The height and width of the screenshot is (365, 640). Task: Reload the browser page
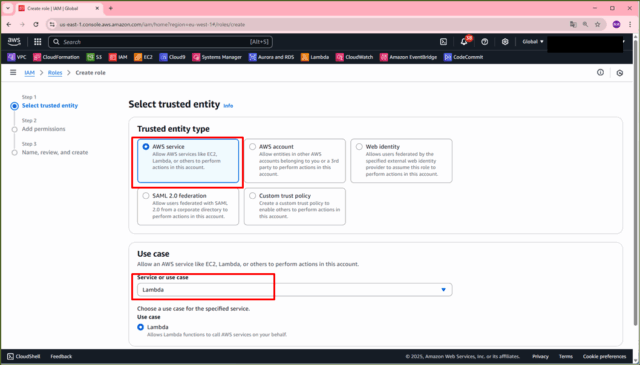click(36, 24)
